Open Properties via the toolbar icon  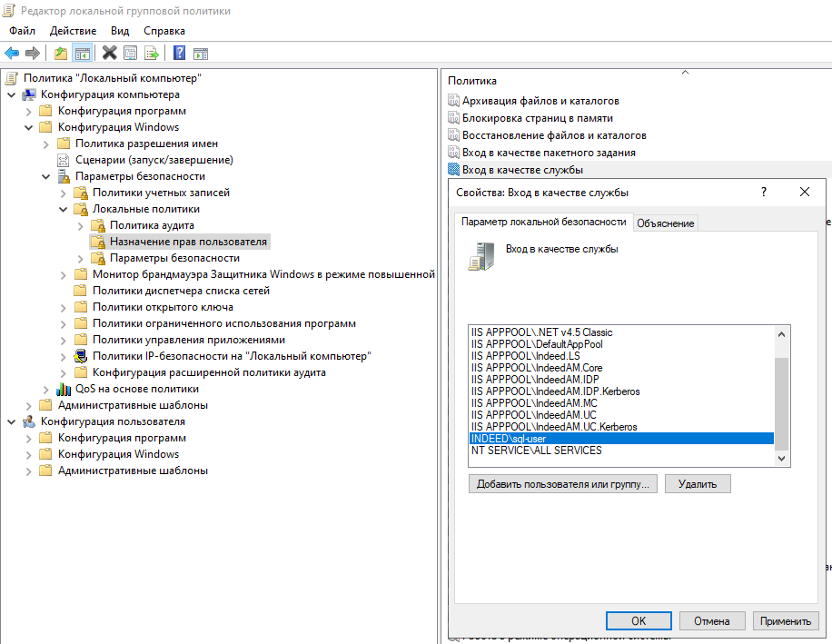click(x=131, y=53)
